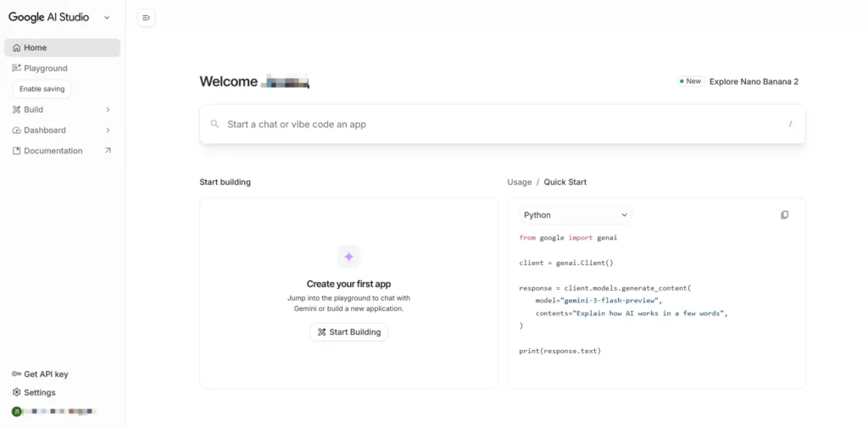
Task: Click the account email at sidebar bottom
Action: point(61,412)
